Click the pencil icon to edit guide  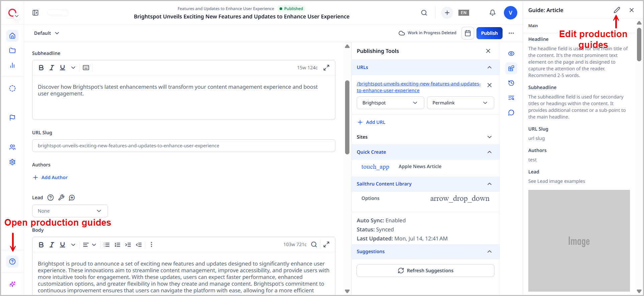coord(617,10)
